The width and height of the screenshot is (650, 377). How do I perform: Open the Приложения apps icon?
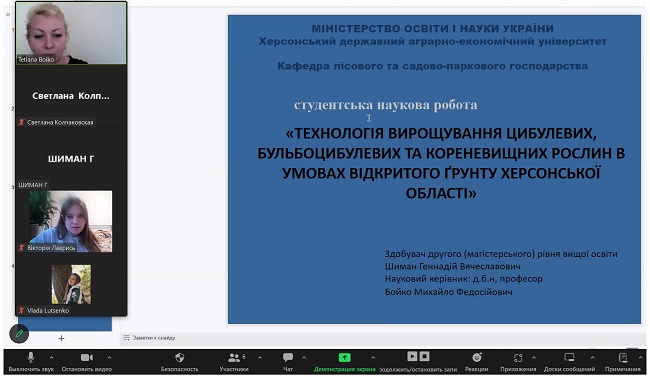click(x=518, y=358)
